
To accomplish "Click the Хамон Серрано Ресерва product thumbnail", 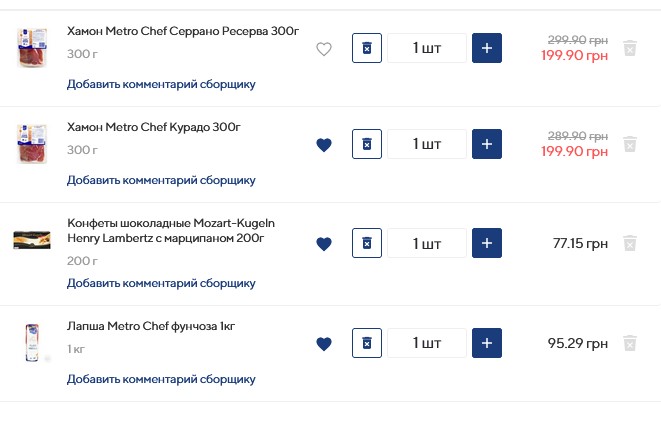I will (32, 49).
